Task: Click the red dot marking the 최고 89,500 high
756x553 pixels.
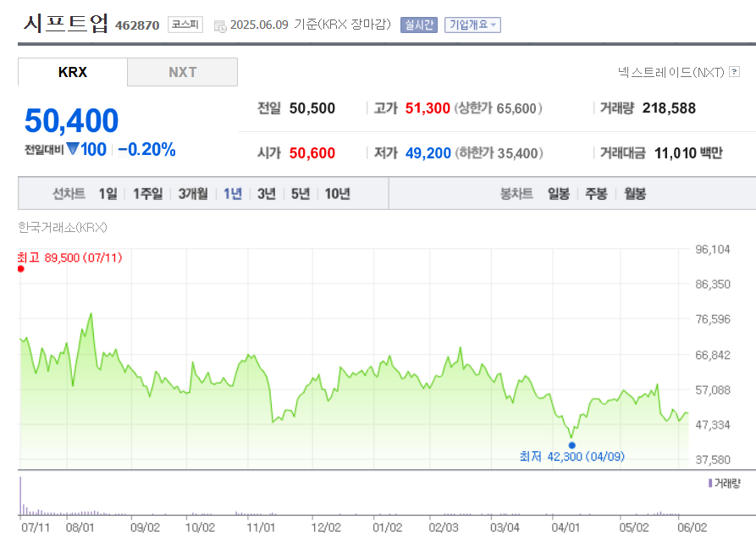Action: click(20, 268)
